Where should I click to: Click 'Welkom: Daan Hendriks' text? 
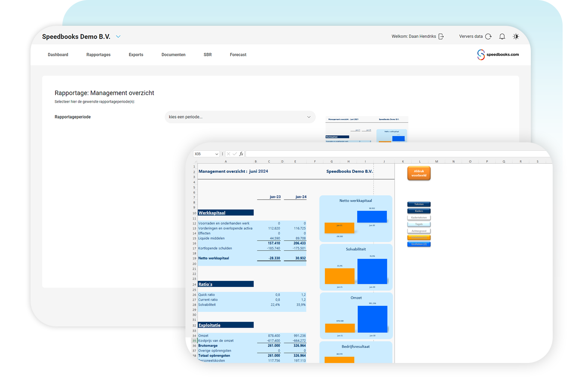(x=413, y=37)
